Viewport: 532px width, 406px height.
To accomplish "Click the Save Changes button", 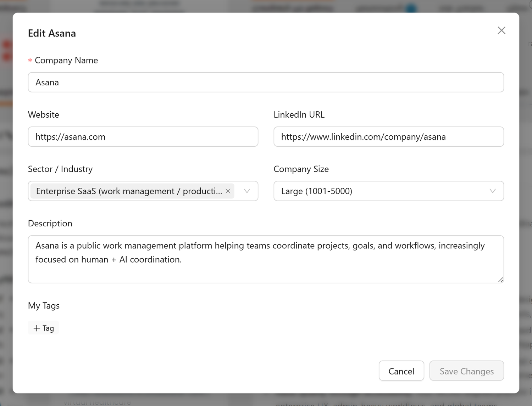I will 467,371.
